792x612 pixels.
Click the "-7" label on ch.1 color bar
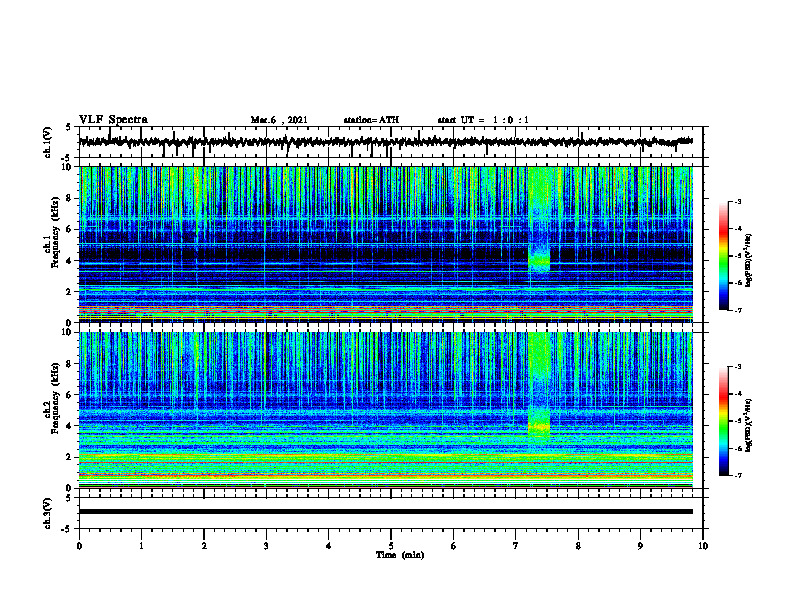tap(737, 310)
